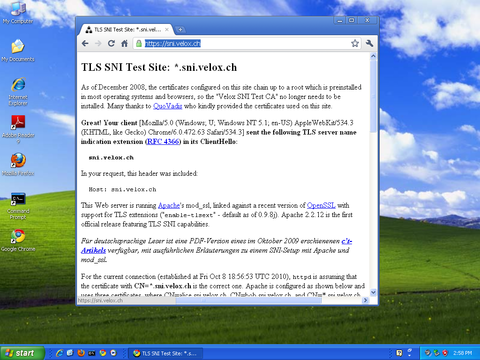480x360 pixels.
Task: Bookmark this page with the star icon
Action: point(355,43)
